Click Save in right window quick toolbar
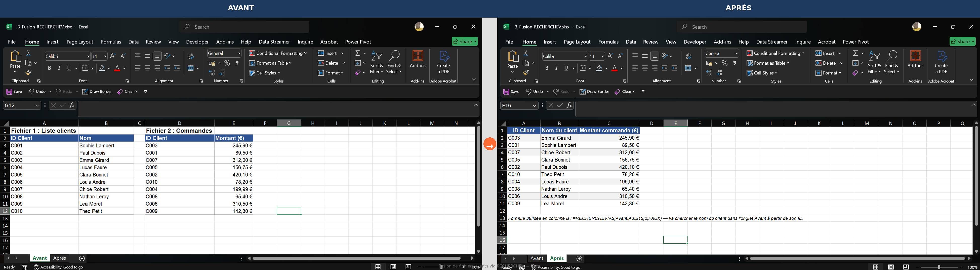Image resolution: width=980 pixels, height=270 pixels. (x=511, y=92)
